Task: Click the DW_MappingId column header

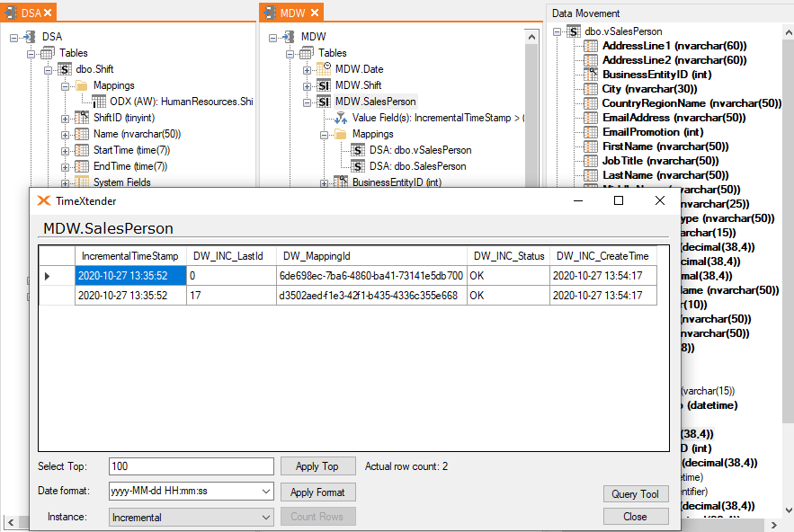Action: point(371,256)
